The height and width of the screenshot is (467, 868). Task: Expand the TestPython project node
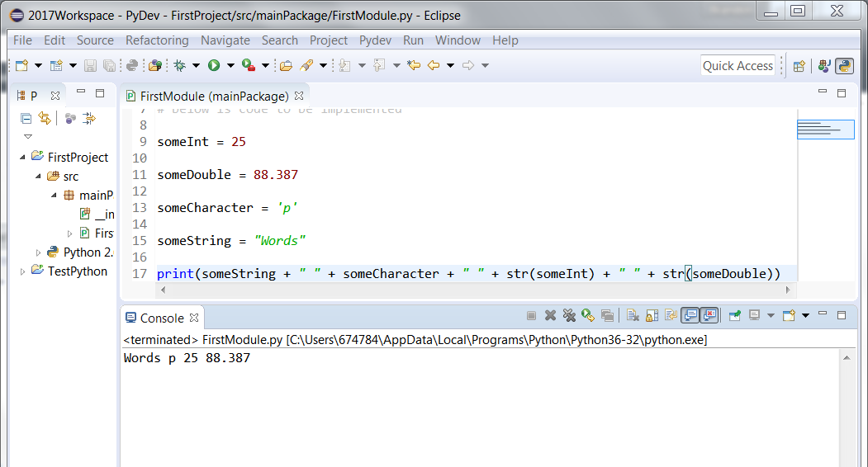pyautogui.click(x=22, y=271)
